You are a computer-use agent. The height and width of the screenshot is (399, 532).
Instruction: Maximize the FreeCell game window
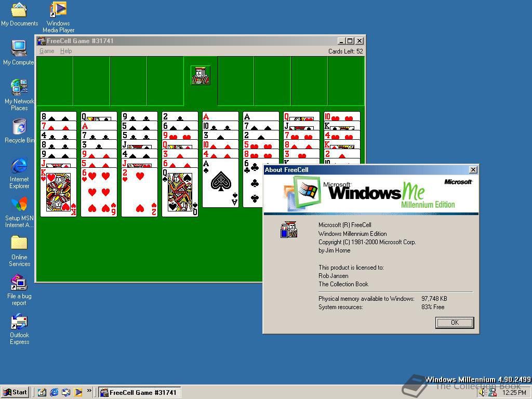point(350,41)
